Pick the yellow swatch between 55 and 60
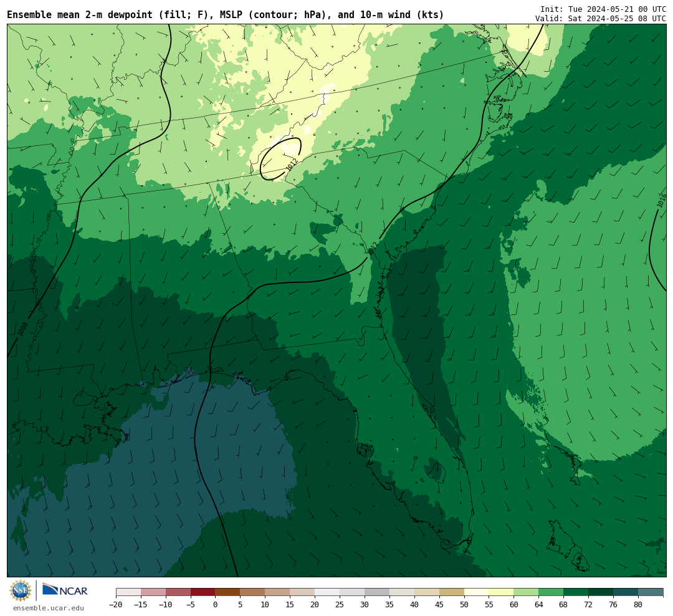This screenshot has width=673, height=616. [501, 592]
